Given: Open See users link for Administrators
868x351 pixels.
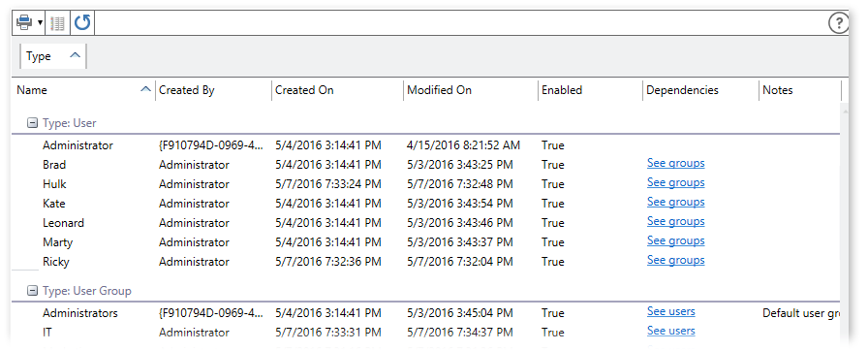Looking at the screenshot, I should (x=671, y=311).
